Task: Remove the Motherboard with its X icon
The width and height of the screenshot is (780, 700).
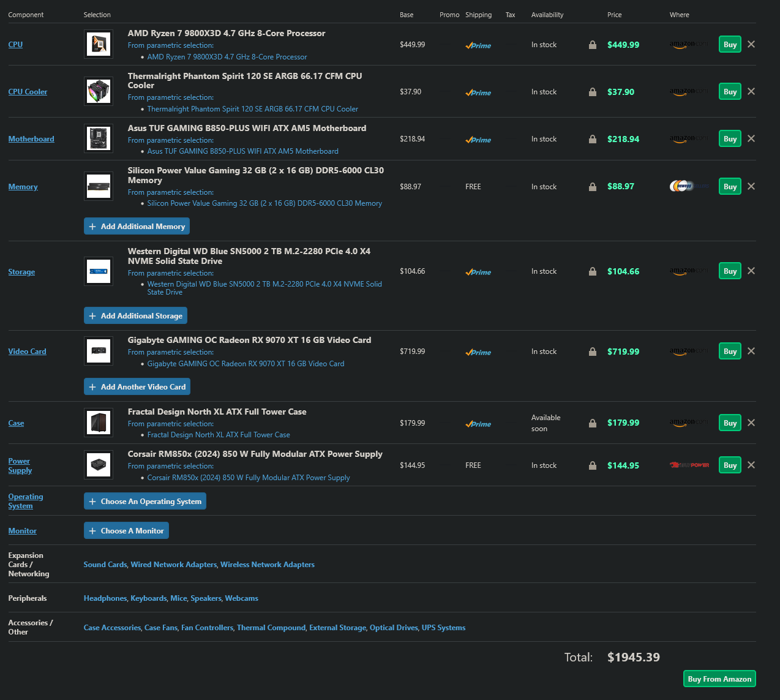Action: click(x=751, y=138)
